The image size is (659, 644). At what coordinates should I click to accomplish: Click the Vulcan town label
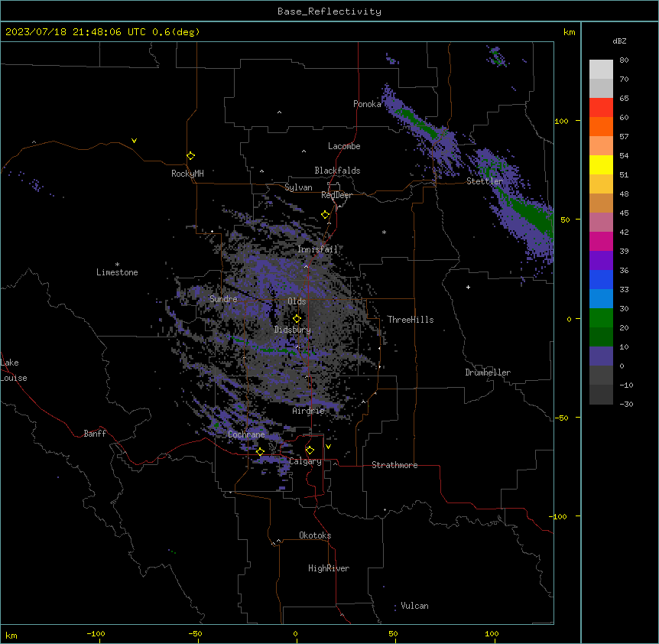[415, 606]
